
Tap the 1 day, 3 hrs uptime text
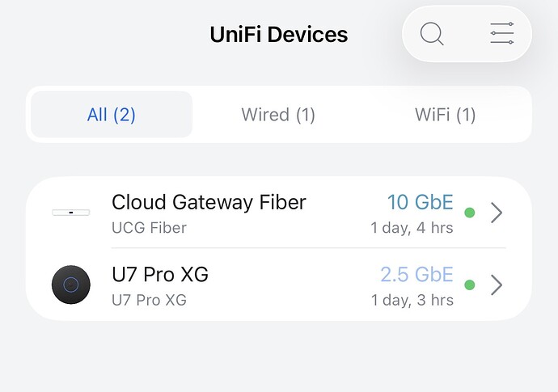click(x=412, y=300)
